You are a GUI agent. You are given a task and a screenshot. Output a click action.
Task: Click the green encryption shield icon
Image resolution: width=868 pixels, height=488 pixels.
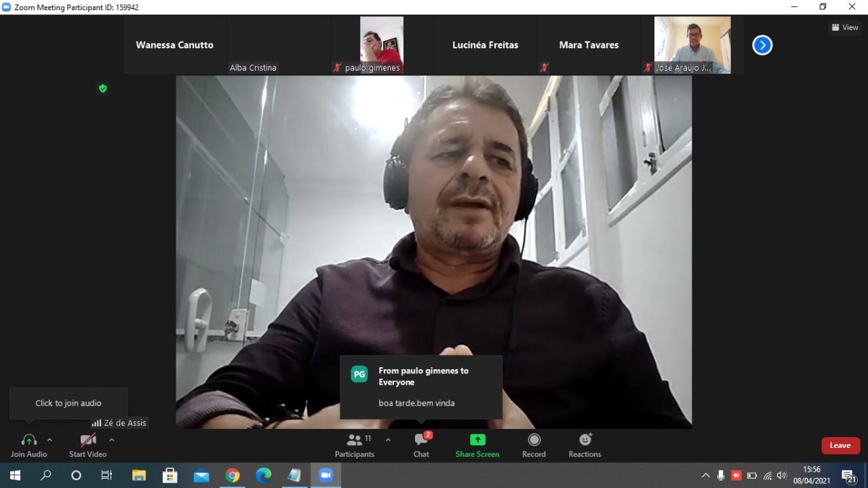(103, 88)
